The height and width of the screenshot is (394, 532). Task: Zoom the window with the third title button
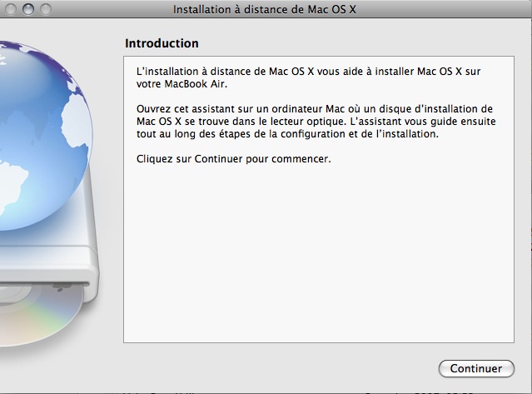pyautogui.click(x=46, y=9)
